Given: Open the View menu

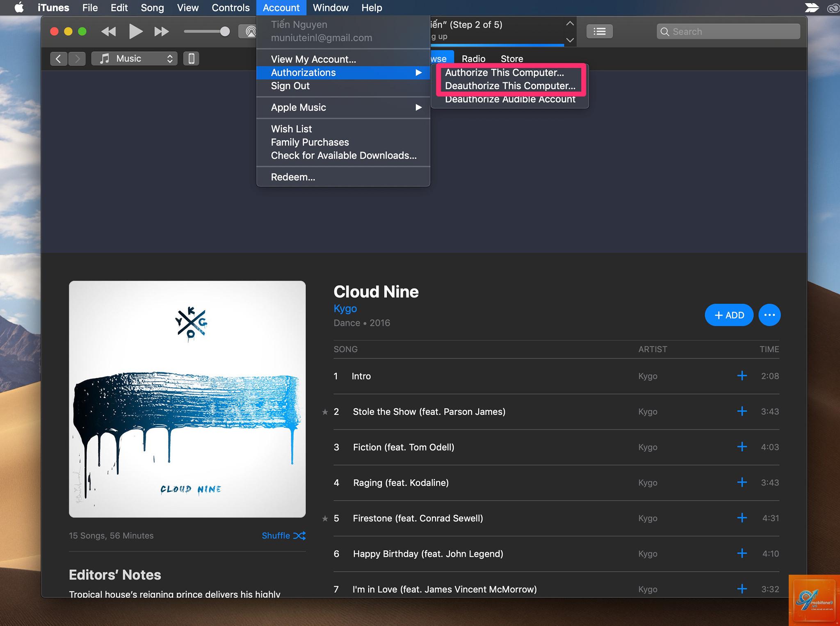Looking at the screenshot, I should pos(188,8).
